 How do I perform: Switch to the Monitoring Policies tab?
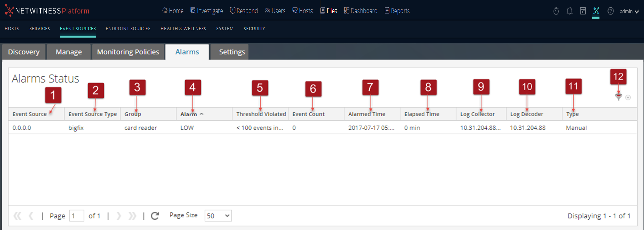click(x=128, y=52)
